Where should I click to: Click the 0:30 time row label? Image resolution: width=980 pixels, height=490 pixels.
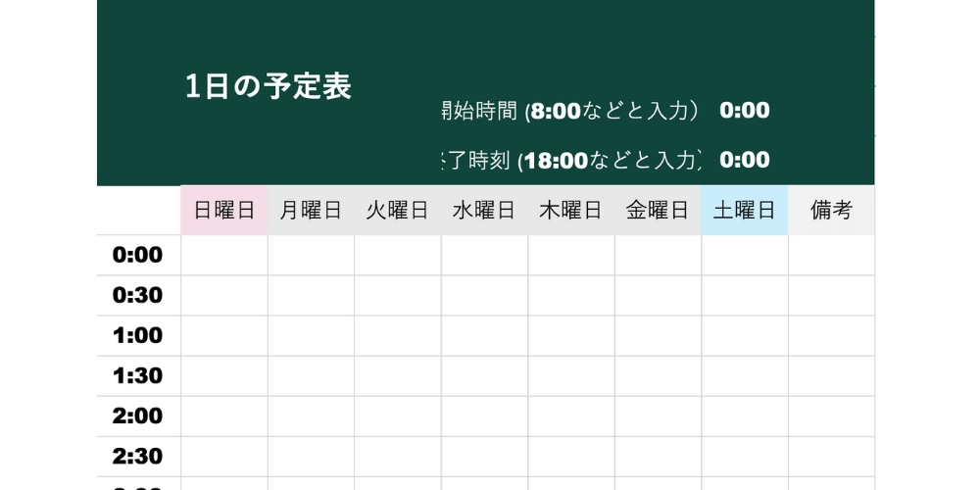[x=138, y=295]
